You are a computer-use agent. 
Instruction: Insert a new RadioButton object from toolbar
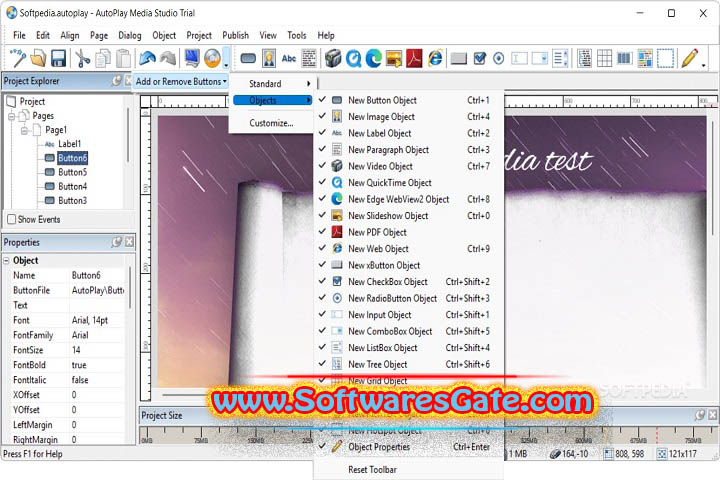pyautogui.click(x=499, y=58)
